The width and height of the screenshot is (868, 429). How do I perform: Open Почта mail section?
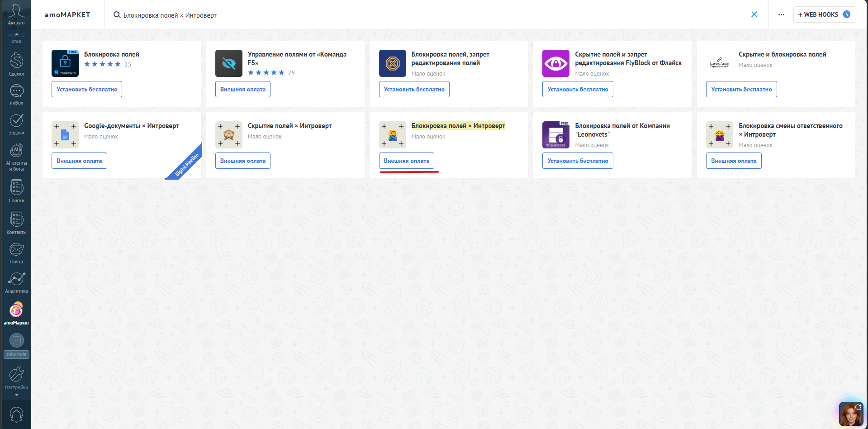tap(16, 253)
